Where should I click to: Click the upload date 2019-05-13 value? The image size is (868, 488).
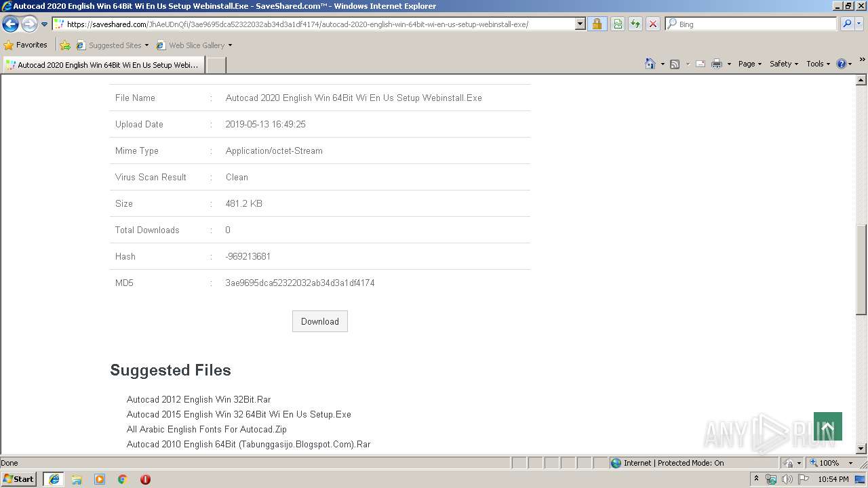point(266,125)
